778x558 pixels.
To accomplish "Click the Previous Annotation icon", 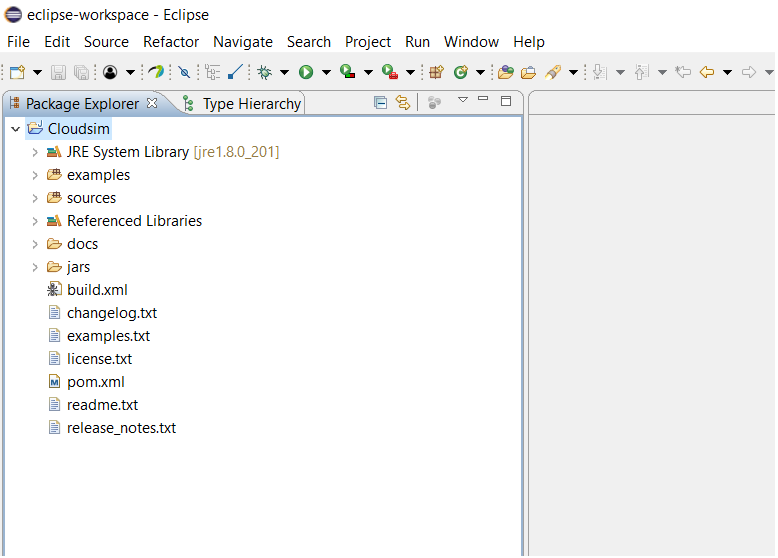I will 642,72.
